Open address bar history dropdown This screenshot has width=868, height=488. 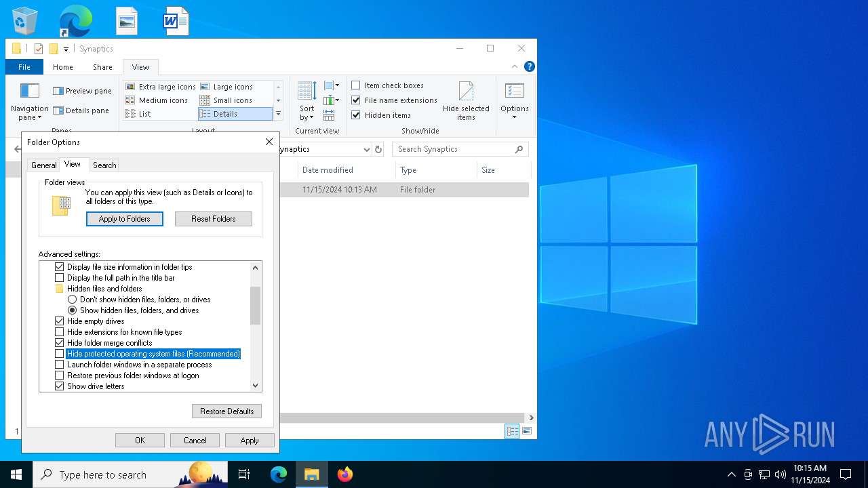tap(366, 149)
